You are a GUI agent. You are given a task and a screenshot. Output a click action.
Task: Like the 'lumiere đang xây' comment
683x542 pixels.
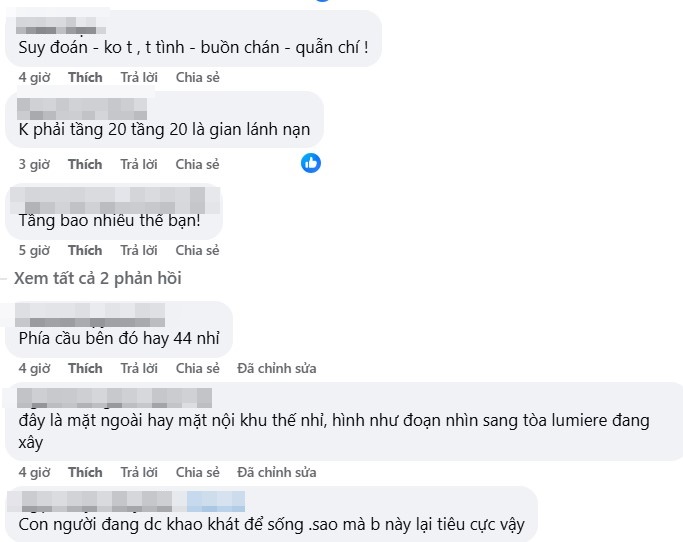click(85, 472)
